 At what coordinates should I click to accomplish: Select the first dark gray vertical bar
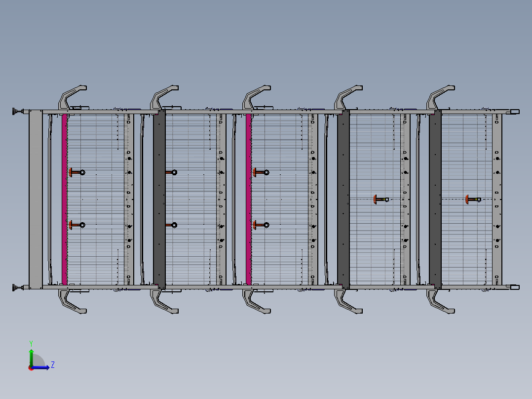tap(159, 199)
